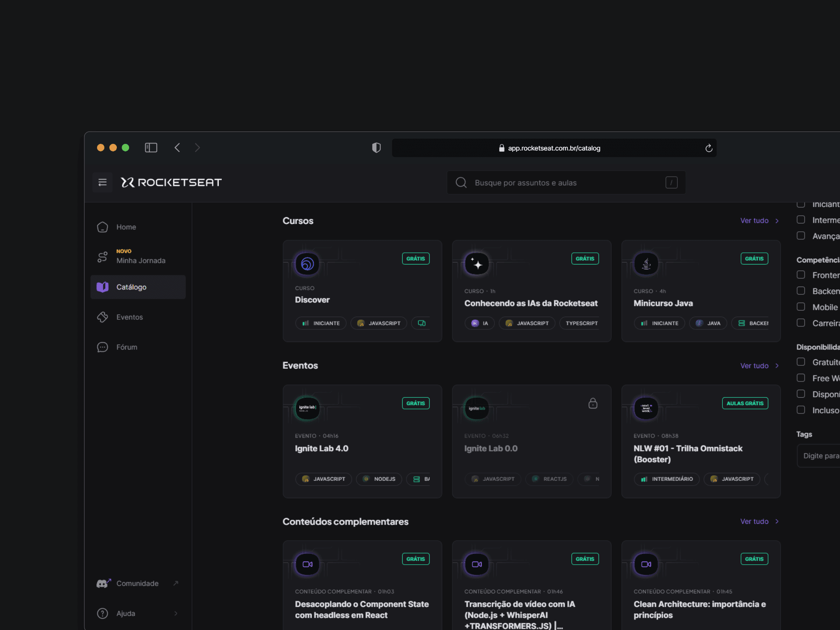Check the Frontend competência checkbox
Screen dimensions: 840x630
click(801, 275)
